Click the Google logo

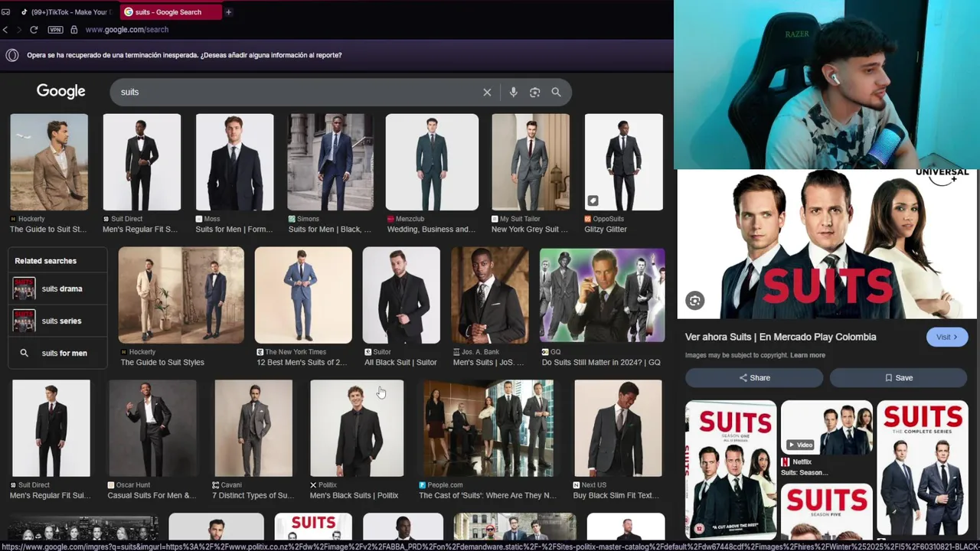60,91
